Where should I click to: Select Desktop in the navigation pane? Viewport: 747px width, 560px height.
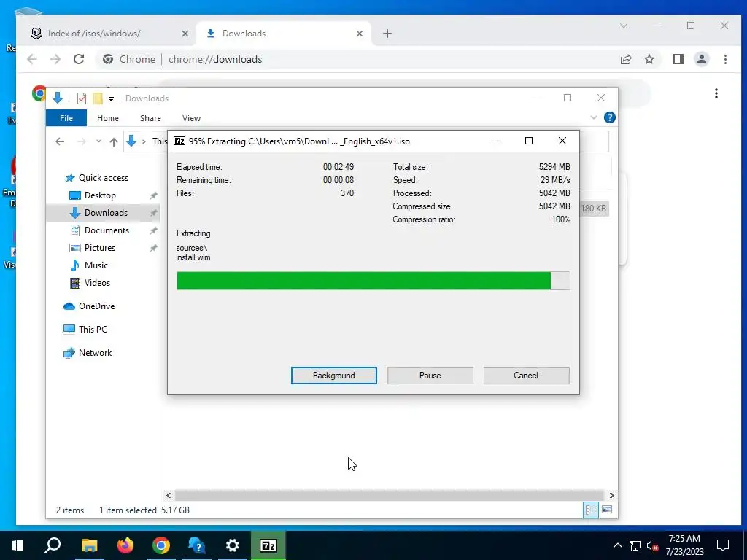click(100, 195)
